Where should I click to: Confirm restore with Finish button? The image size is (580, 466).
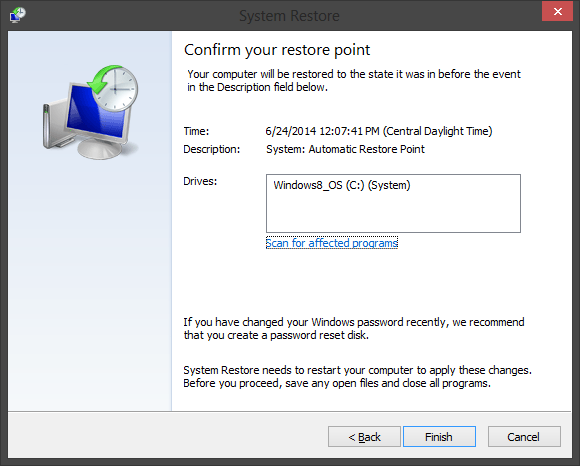coord(439,437)
